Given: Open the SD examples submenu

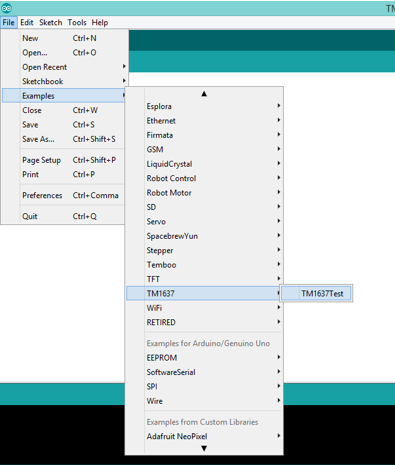Looking at the screenshot, I should point(204,207).
